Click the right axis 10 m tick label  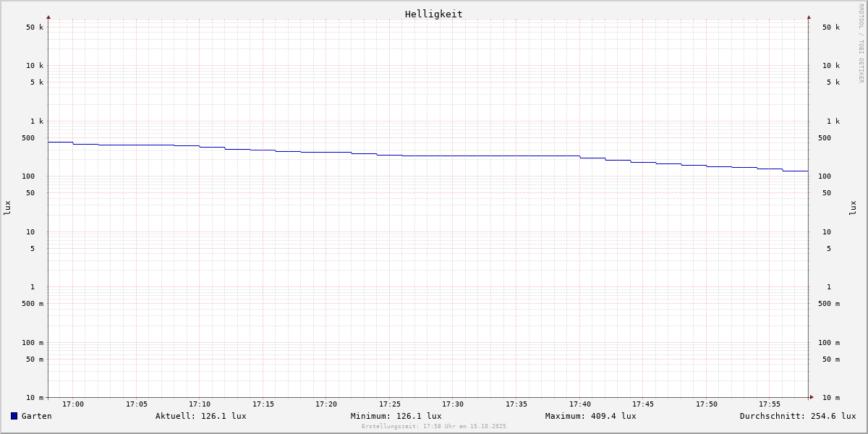(830, 398)
